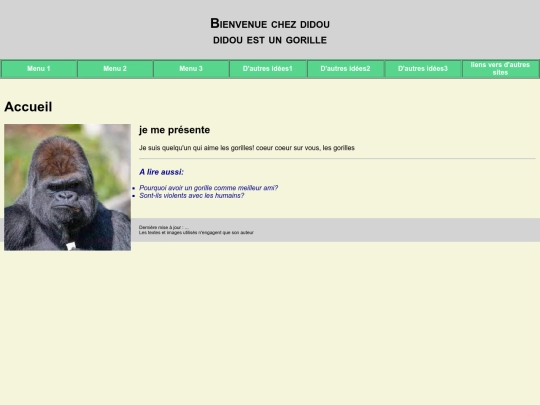Image resolution: width=540 pixels, height=405 pixels.
Task: Go to Menu 3 in the navbar
Action: pos(191,69)
